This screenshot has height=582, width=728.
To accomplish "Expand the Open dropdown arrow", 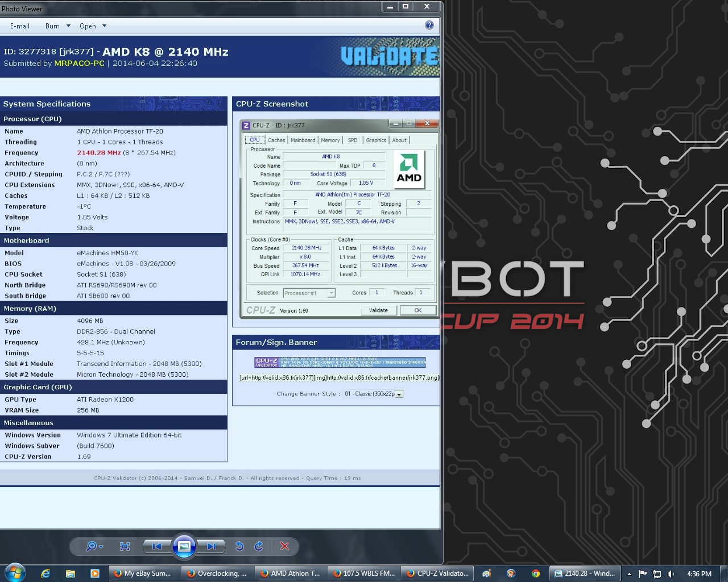I will (104, 26).
